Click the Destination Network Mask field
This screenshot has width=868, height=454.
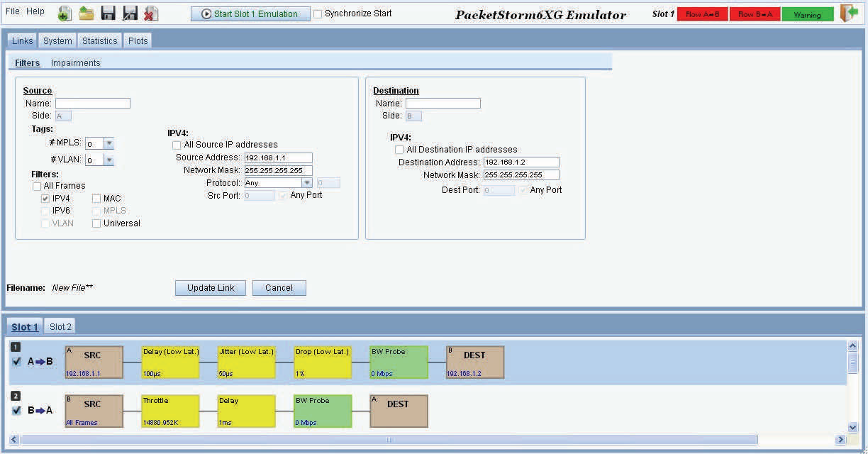pos(521,175)
